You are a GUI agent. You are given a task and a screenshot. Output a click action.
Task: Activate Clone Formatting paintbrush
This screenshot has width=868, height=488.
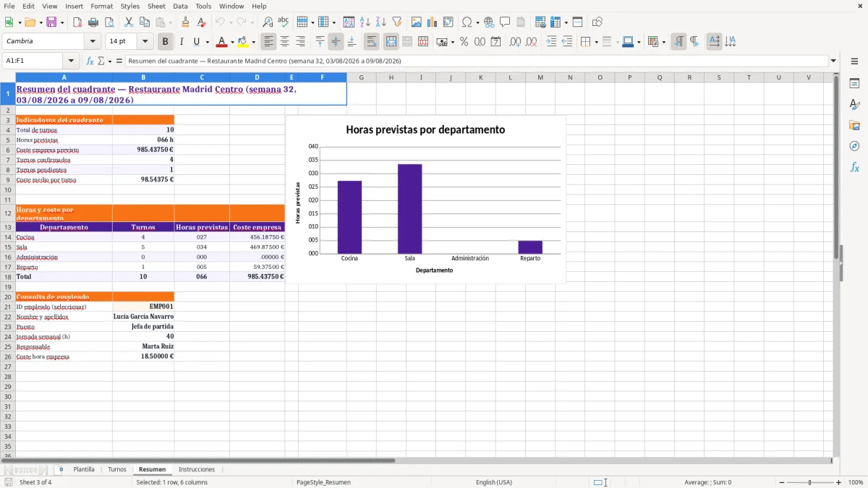pos(185,22)
